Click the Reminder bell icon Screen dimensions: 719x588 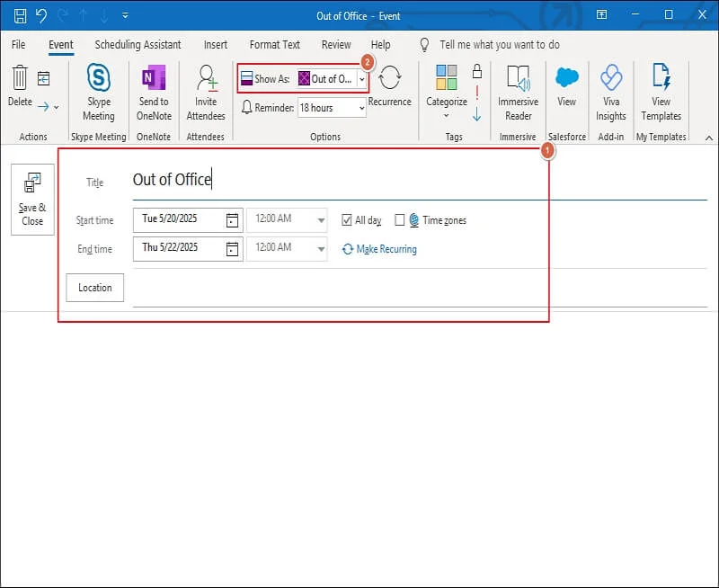(x=246, y=108)
